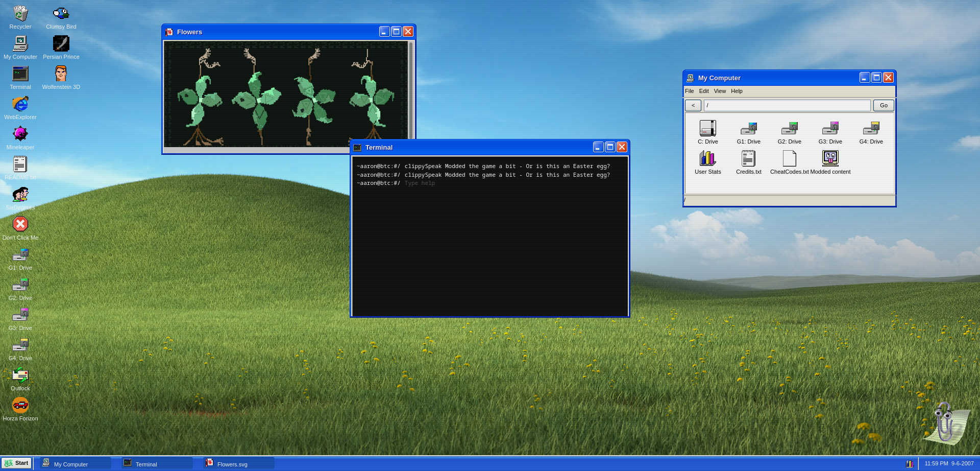
Task: Switch to Flowers.svg taskbar button
Action: point(239,463)
